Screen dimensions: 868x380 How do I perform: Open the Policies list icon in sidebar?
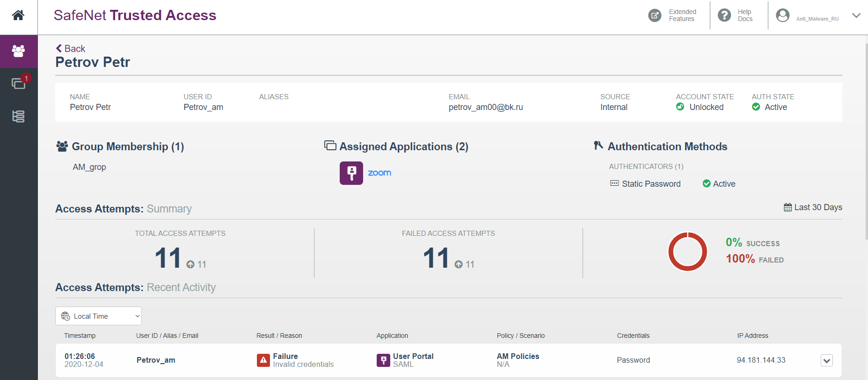point(18,116)
